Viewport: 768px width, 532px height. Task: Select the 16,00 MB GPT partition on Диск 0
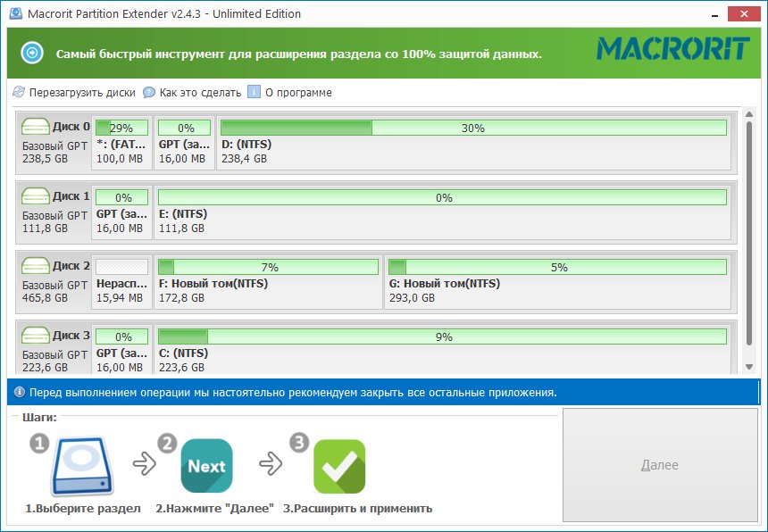tap(185, 143)
